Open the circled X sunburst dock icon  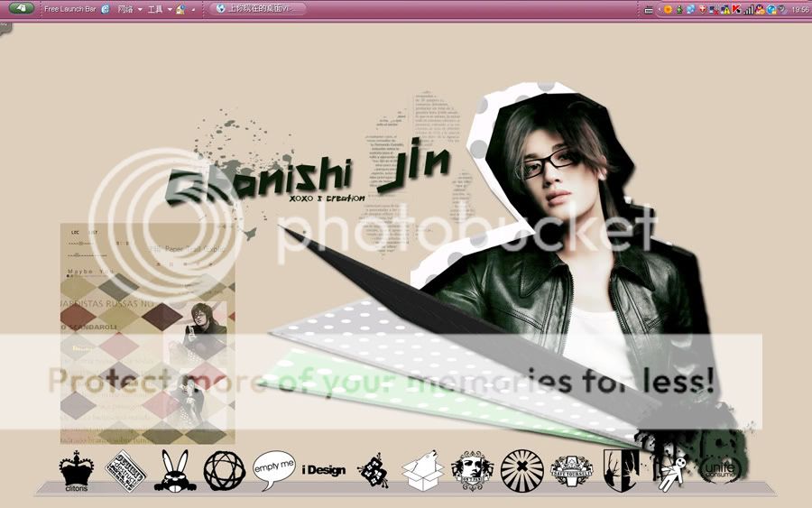point(521,469)
